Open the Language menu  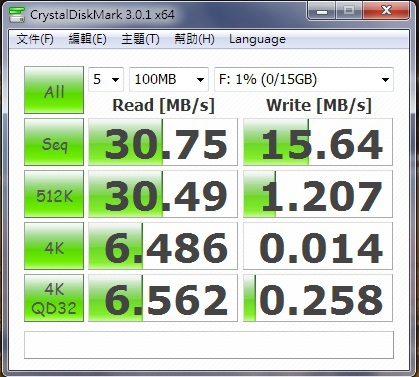click(257, 39)
